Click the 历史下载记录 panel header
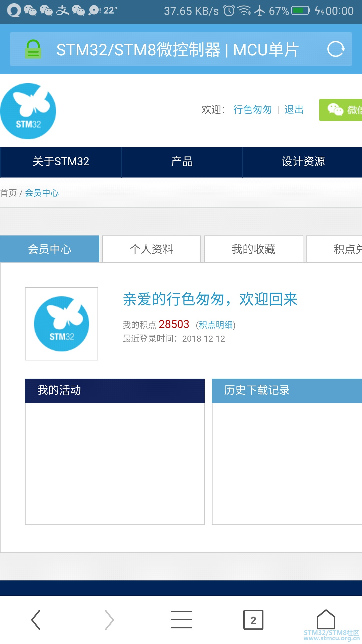The height and width of the screenshot is (644, 362). tap(287, 391)
